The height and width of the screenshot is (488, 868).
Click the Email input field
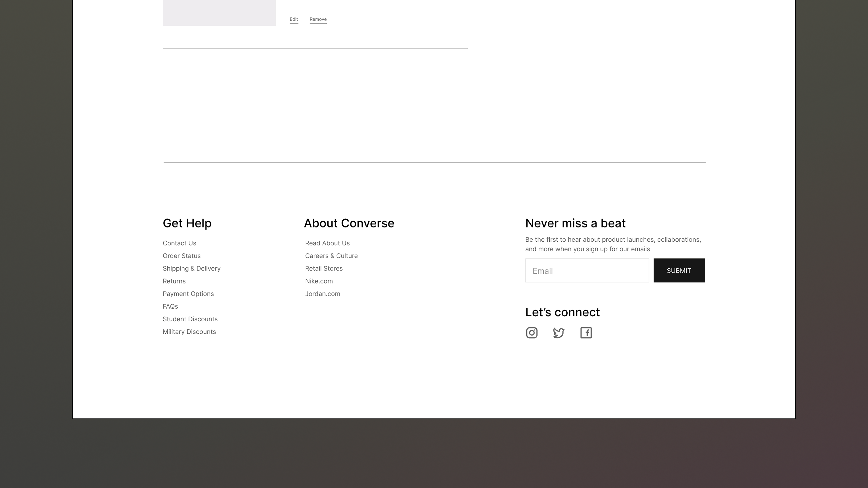point(587,270)
